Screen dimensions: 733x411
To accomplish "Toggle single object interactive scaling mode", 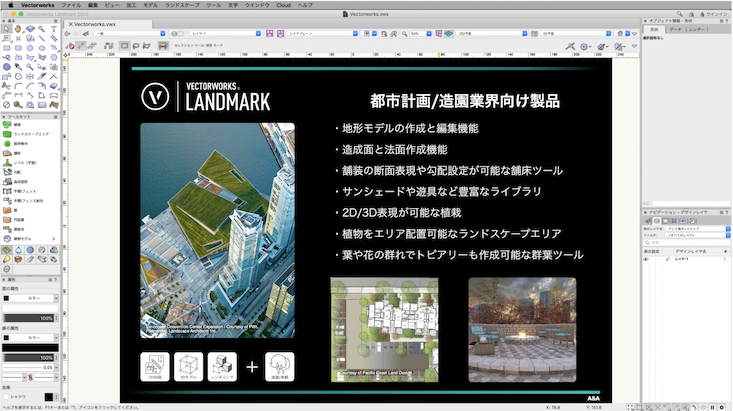I will pos(81,46).
